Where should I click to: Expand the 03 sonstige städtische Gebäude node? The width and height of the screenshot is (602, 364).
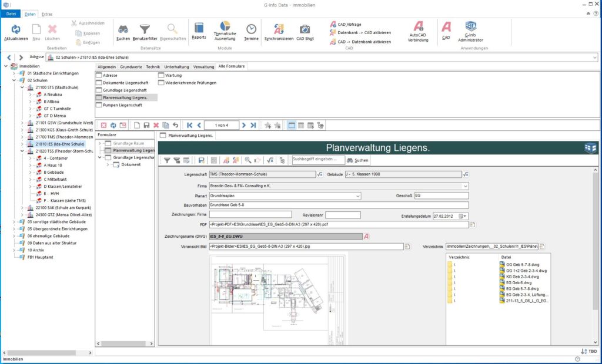point(14,222)
